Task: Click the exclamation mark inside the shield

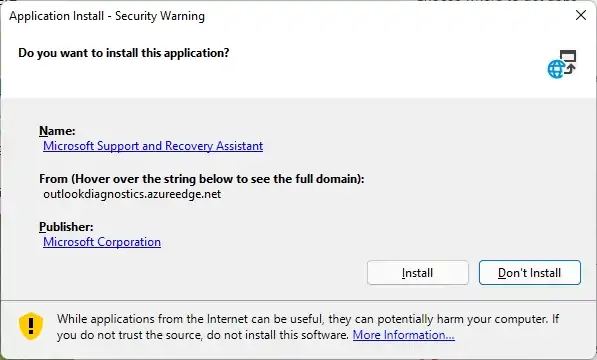Action: [x=31, y=326]
